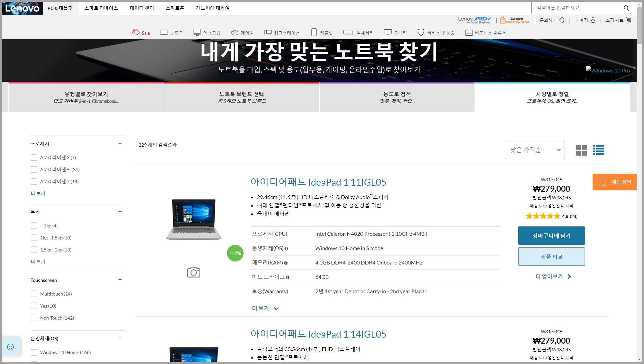Click the 태블릿 tablet icon
Viewport: 644px width, 364px height.
[x=314, y=32]
